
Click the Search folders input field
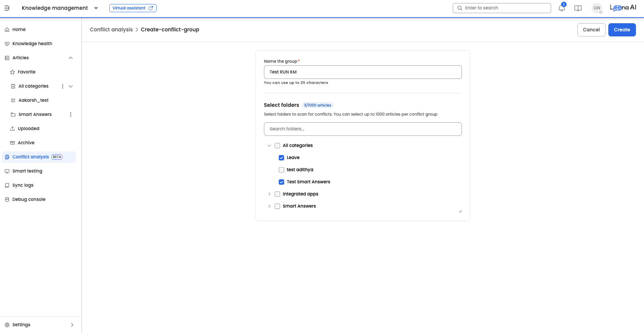coord(363,129)
